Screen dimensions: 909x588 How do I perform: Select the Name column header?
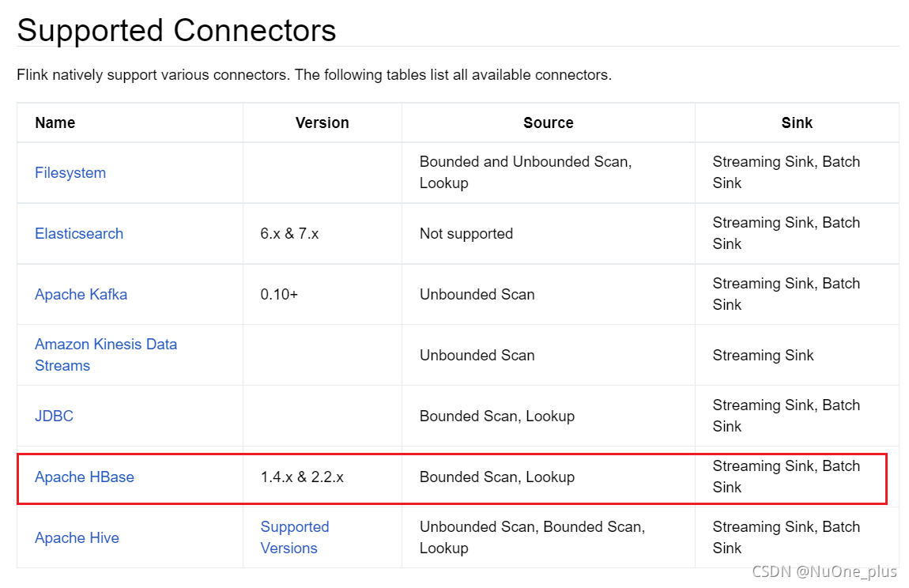tap(55, 123)
